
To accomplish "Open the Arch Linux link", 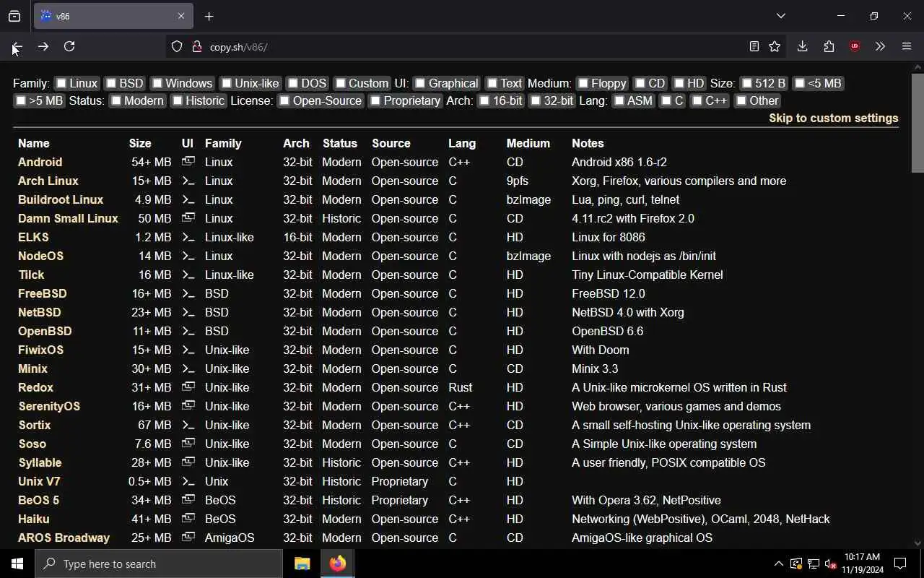I will click(48, 181).
